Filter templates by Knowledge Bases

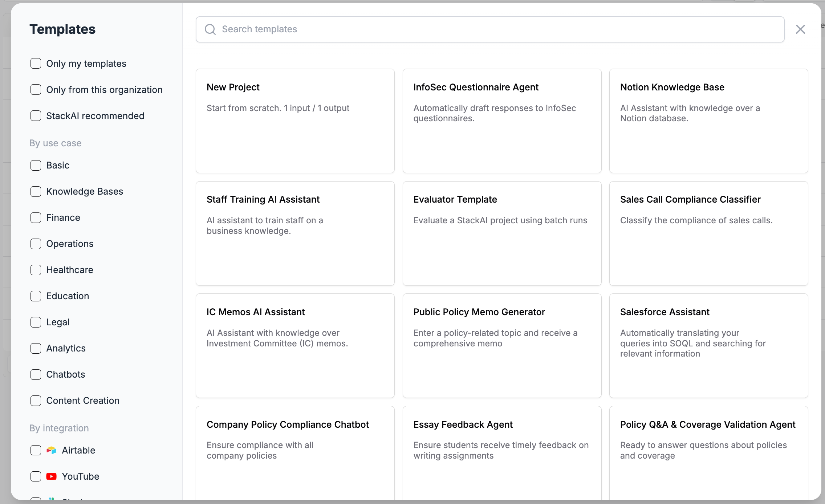coord(36,191)
